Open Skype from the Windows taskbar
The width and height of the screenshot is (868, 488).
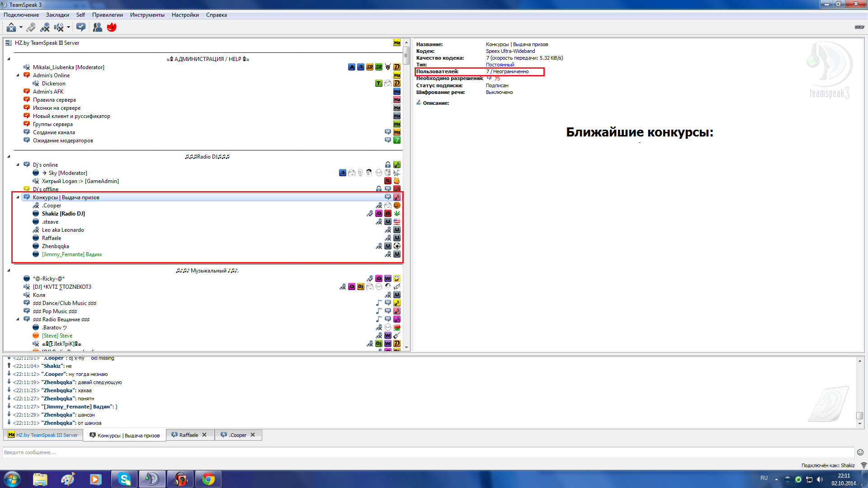pos(124,479)
